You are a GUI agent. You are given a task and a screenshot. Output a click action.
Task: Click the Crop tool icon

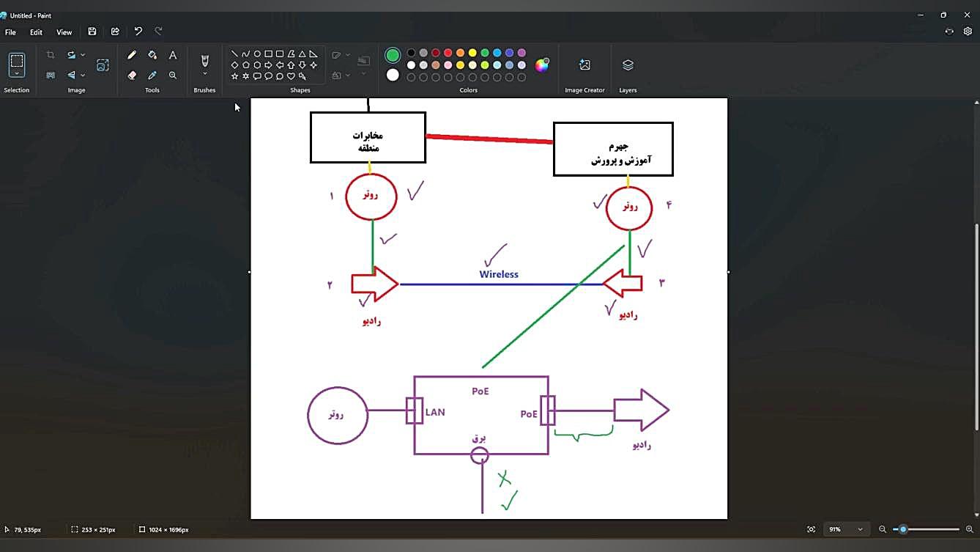51,55
